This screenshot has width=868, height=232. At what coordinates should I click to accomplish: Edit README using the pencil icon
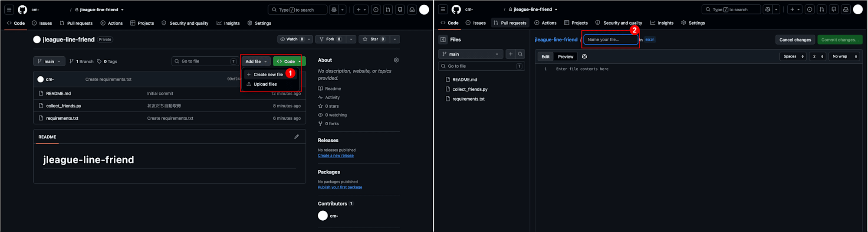click(x=296, y=137)
